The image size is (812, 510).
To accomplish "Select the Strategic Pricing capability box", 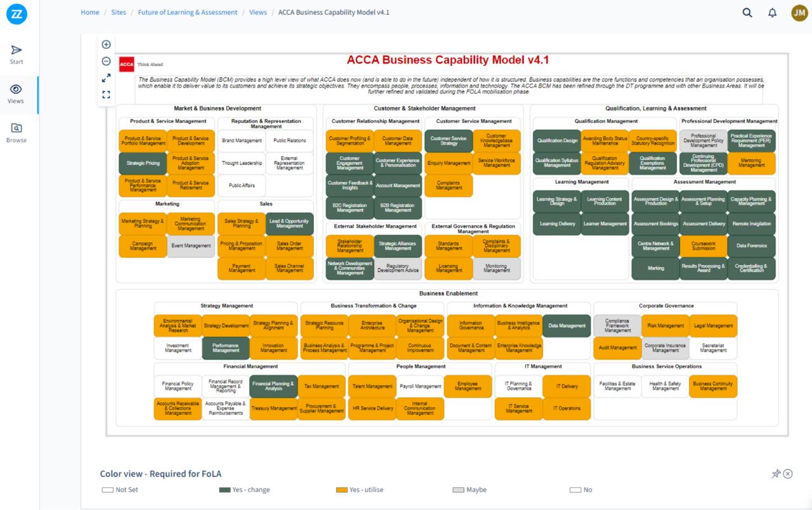I will (143, 163).
